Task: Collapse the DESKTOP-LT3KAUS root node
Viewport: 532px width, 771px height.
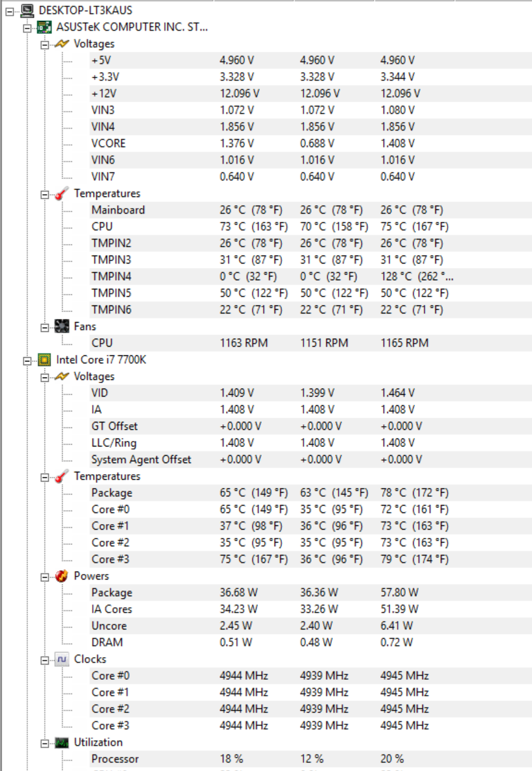Action: (10, 10)
